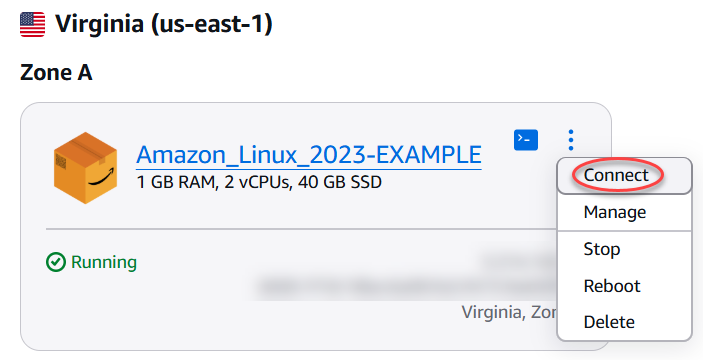This screenshot has height=360, width=703.
Task: Click the red circle around Connect
Action: [617, 175]
